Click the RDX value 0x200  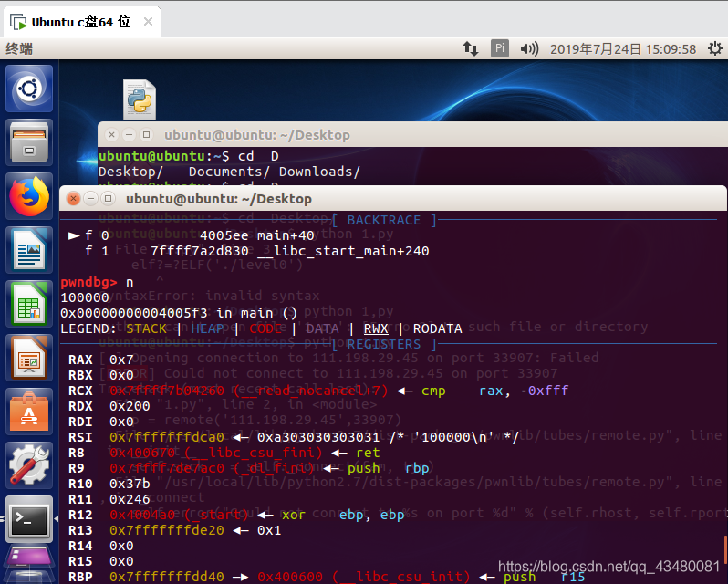(x=130, y=406)
